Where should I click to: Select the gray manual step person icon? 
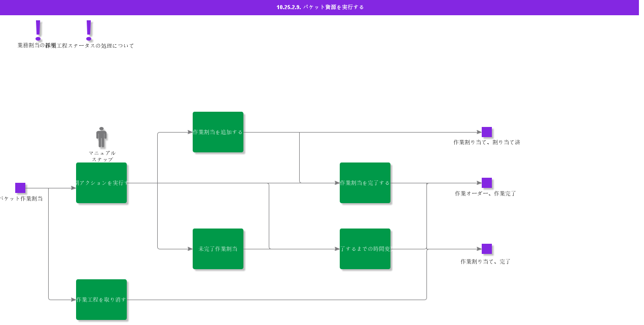(x=101, y=137)
